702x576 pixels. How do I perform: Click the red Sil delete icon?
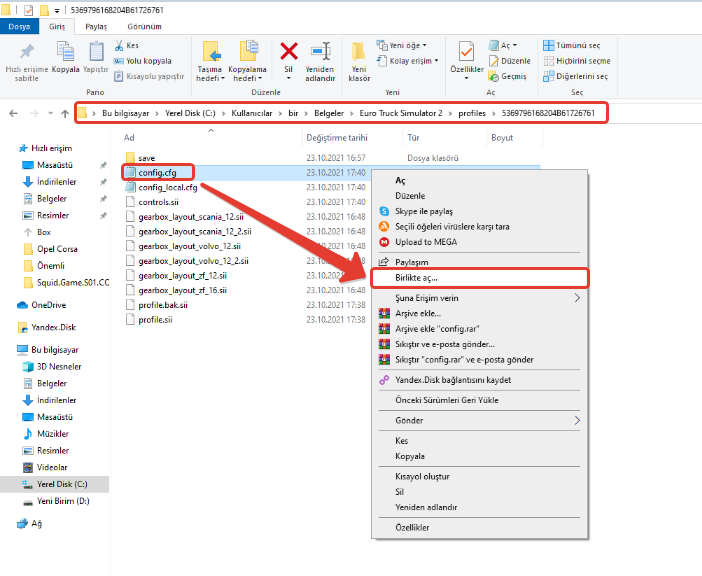(289, 51)
